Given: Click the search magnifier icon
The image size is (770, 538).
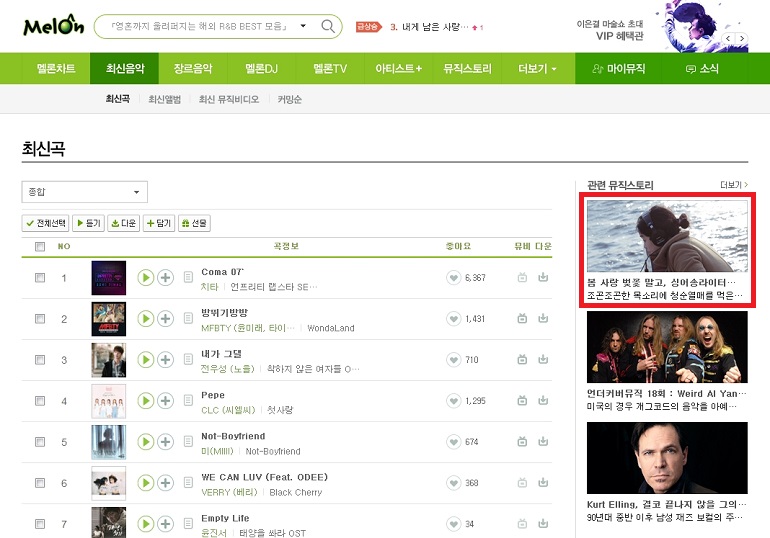Looking at the screenshot, I should [328, 26].
